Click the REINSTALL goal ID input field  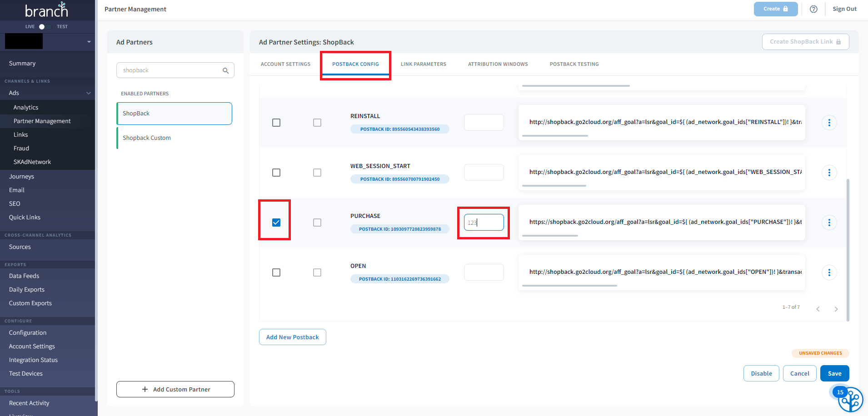pos(484,123)
